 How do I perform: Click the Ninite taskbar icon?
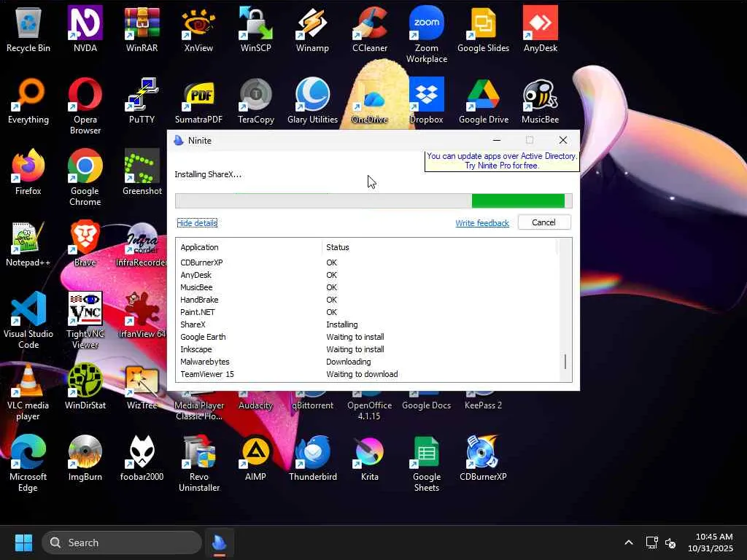point(219,542)
